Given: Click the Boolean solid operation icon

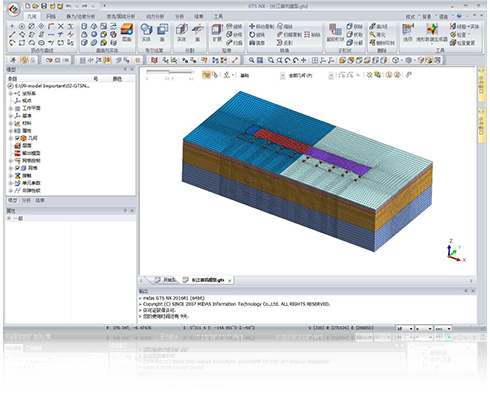Looking at the screenshot, I should pos(146,30).
